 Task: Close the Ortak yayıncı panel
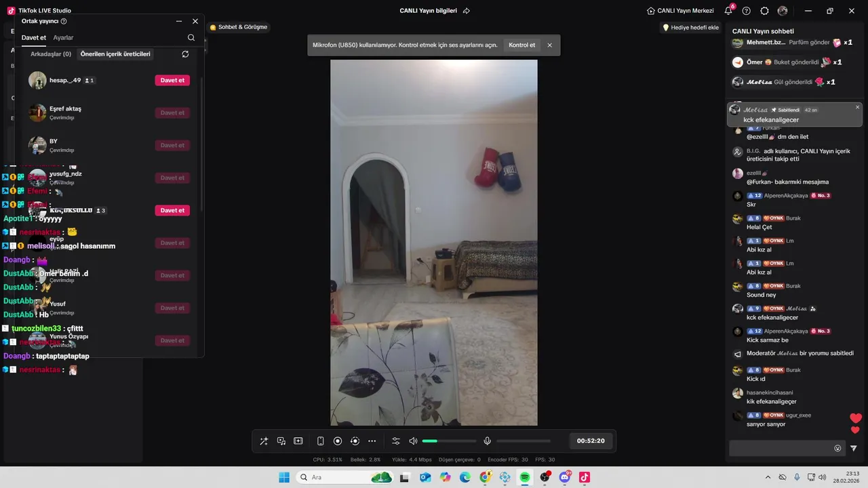click(x=195, y=22)
